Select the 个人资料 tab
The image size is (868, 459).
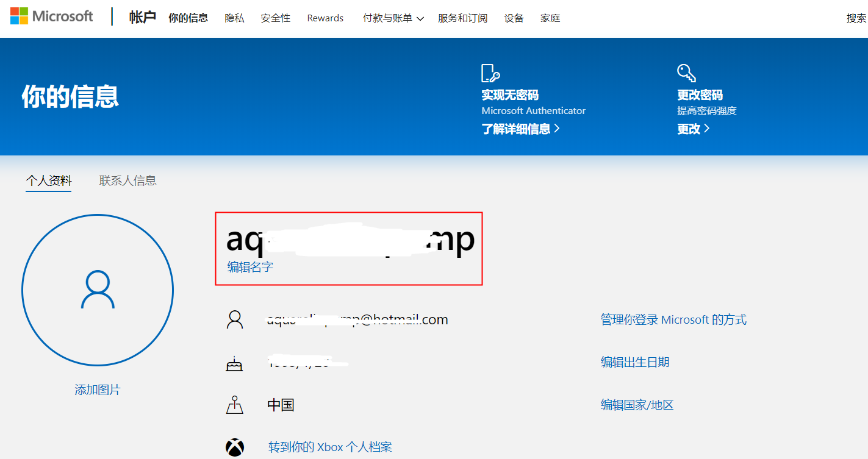[x=48, y=180]
